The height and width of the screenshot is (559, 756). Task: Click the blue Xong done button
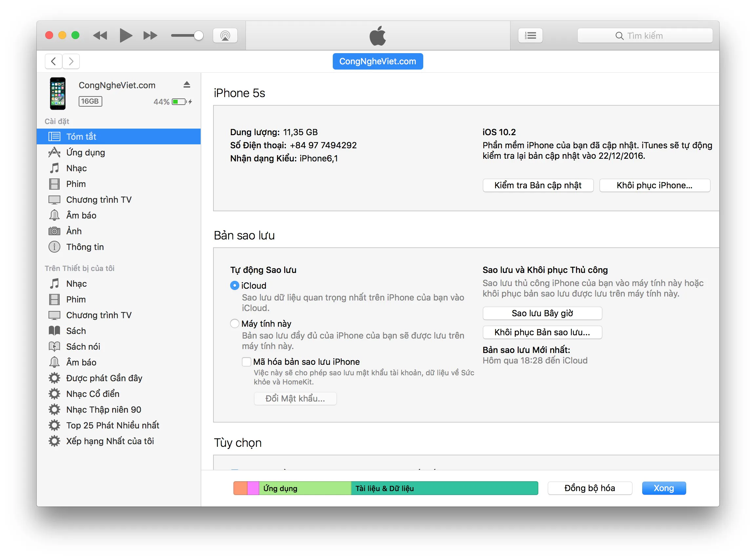664,488
